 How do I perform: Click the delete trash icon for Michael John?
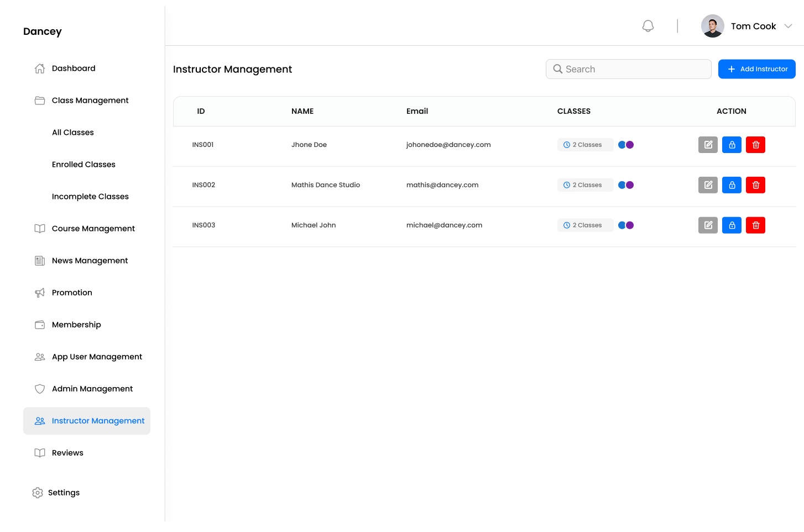click(x=755, y=225)
